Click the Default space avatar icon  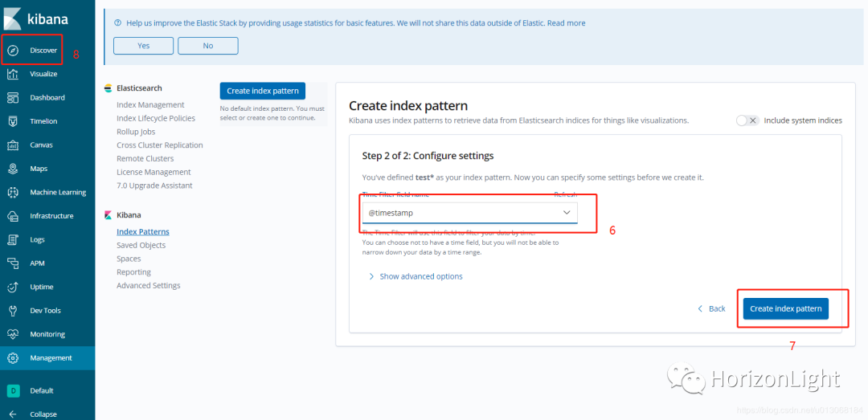[x=14, y=390]
